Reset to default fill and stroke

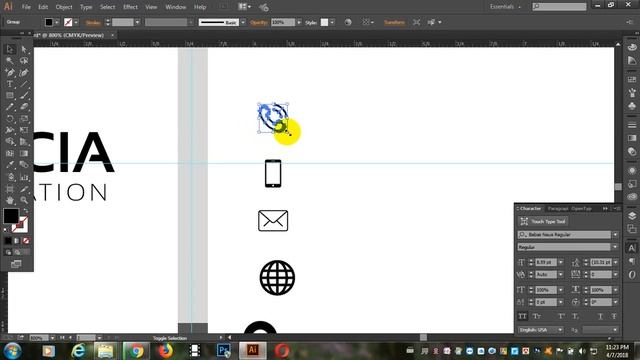point(5,229)
